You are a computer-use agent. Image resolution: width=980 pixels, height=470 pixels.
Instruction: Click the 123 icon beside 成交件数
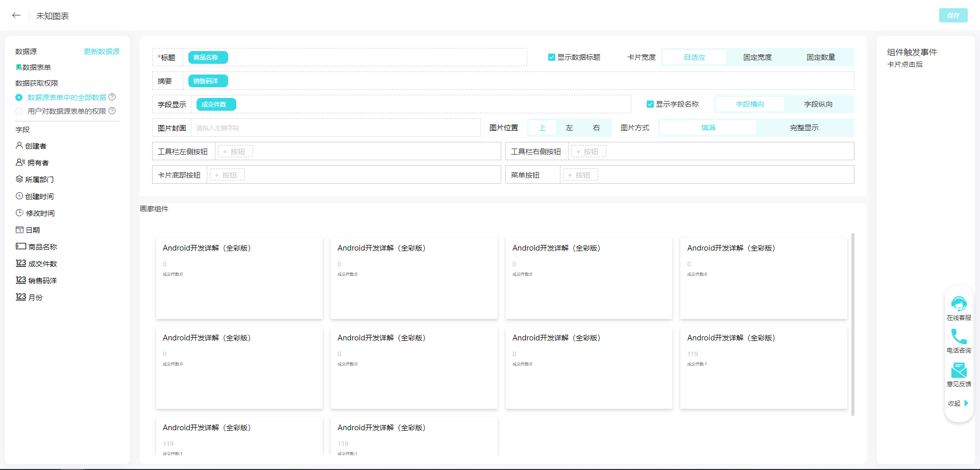coord(21,263)
